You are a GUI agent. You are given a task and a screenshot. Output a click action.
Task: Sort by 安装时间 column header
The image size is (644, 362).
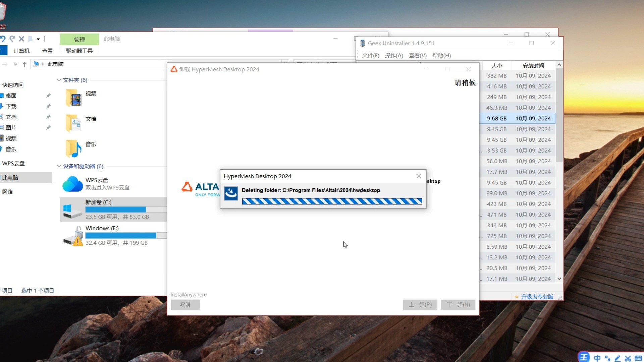[533, 66]
